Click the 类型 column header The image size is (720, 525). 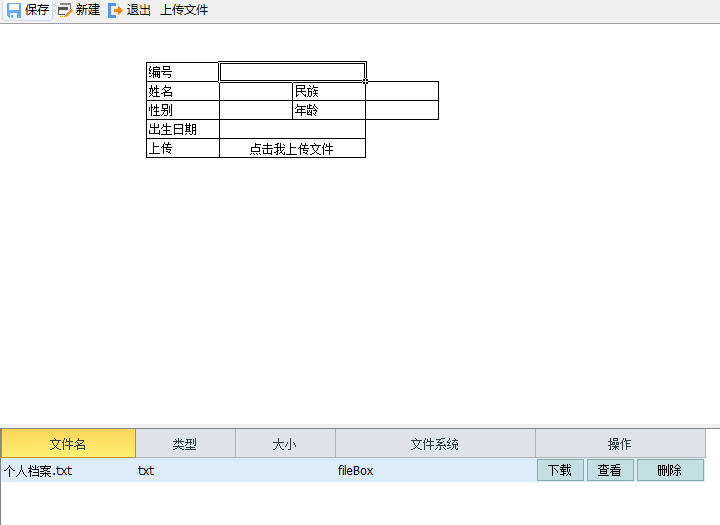(186, 443)
